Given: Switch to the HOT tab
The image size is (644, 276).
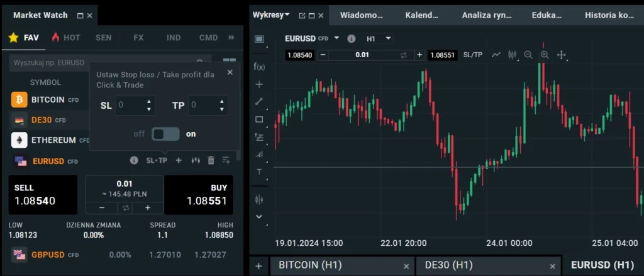Looking at the screenshot, I should tap(66, 38).
